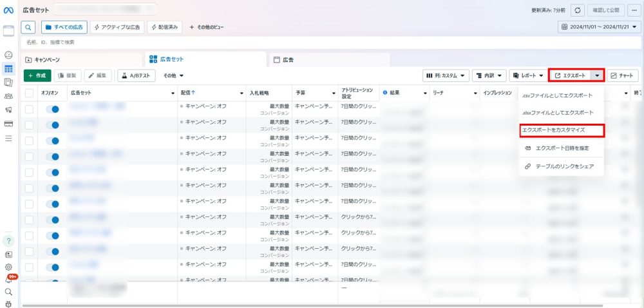Image resolution: width=644 pixels, height=308 pixels.
Task: Open the 内訳 breakdown dropdown
Action: 489,75
